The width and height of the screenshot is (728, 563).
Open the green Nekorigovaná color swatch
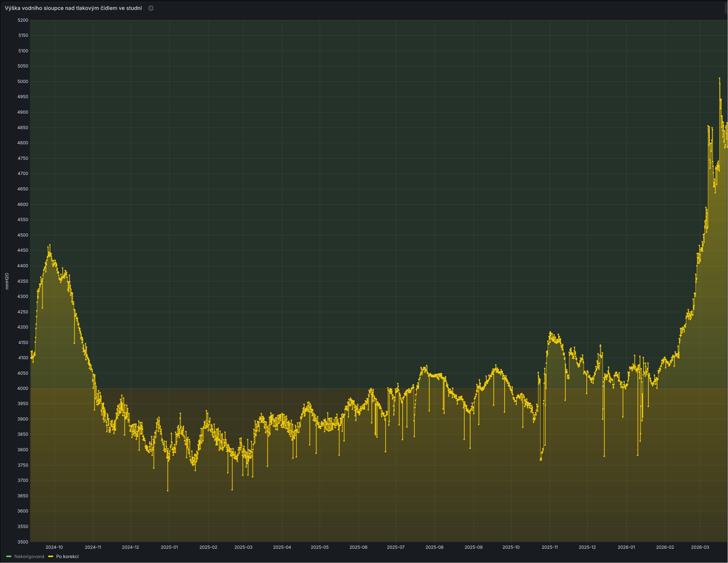pyautogui.click(x=9, y=556)
